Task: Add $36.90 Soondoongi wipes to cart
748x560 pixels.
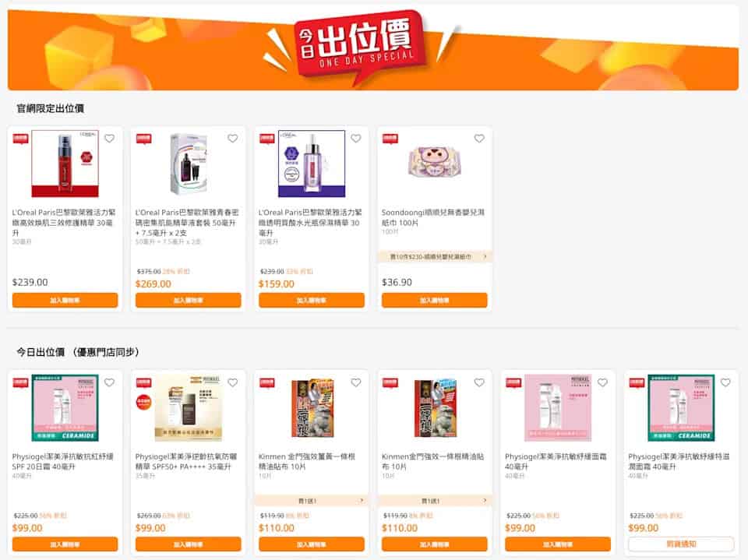Action: coord(435,300)
